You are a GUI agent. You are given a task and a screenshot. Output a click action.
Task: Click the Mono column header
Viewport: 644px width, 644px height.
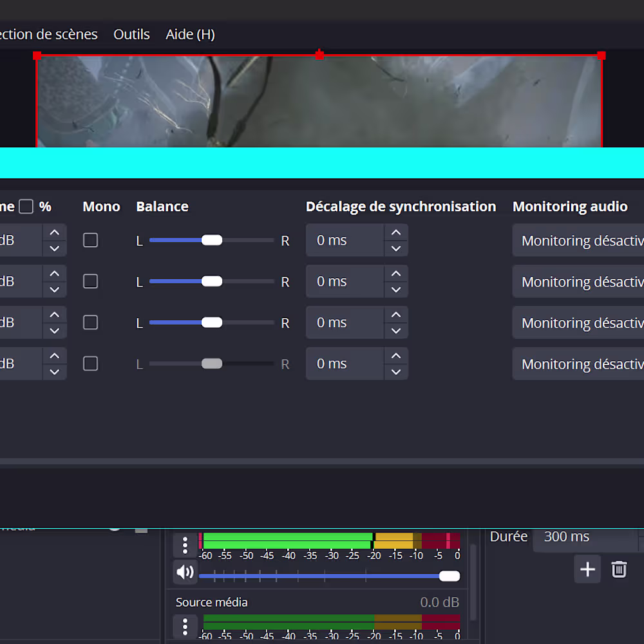pos(102,206)
